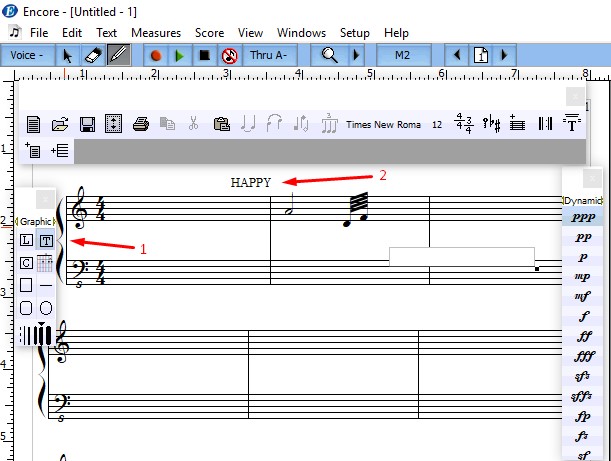Open the Edit menu
This screenshot has width=611, height=461.
[x=72, y=33]
